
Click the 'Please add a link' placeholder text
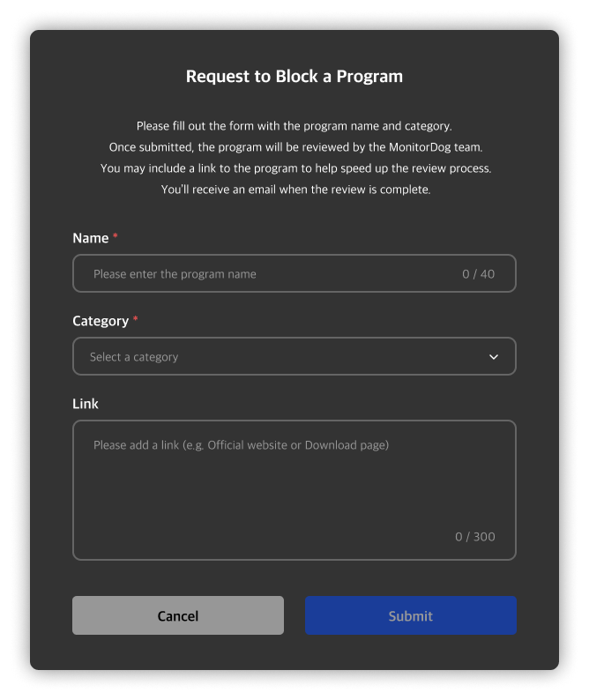(x=241, y=445)
